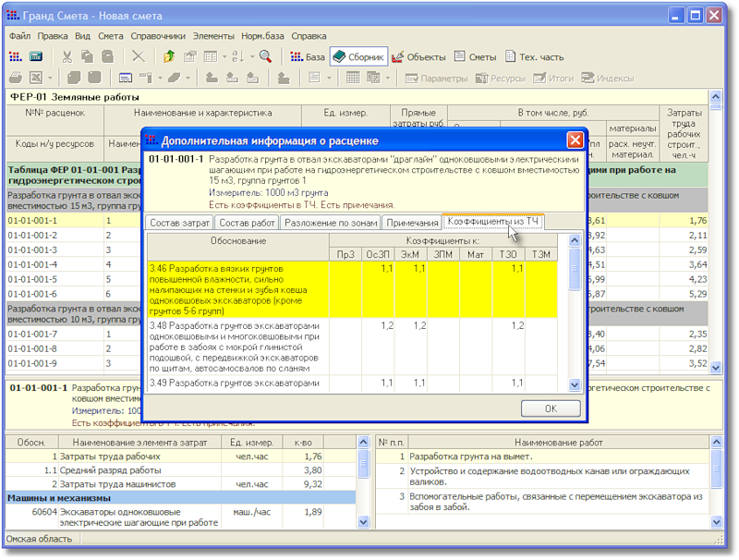739x560 pixels.
Task: Expand the Excel export dropdown arrow
Action: coord(50,78)
